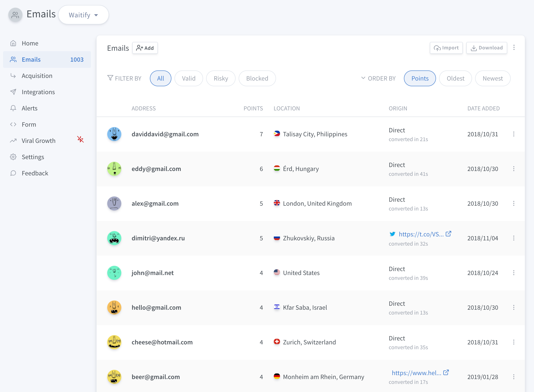
Task: Select the Points sorting toggle
Action: point(420,78)
